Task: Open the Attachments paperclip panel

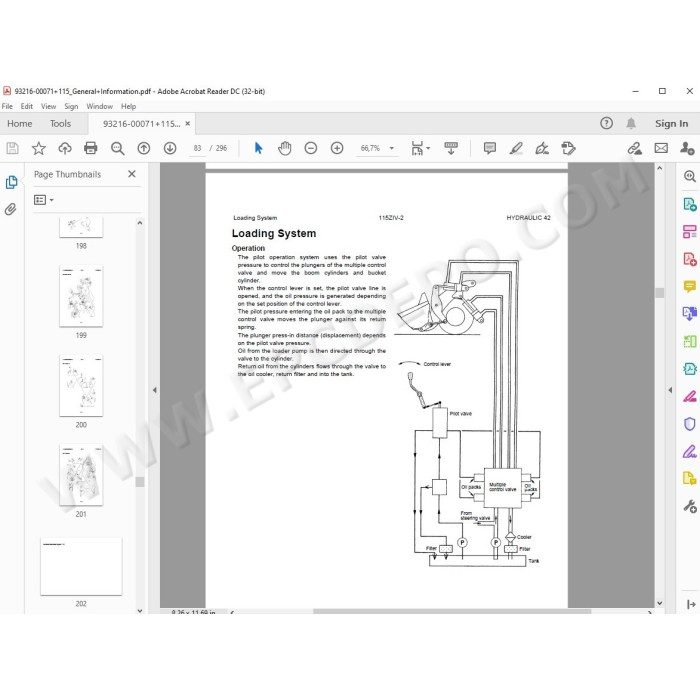Action: [x=11, y=209]
